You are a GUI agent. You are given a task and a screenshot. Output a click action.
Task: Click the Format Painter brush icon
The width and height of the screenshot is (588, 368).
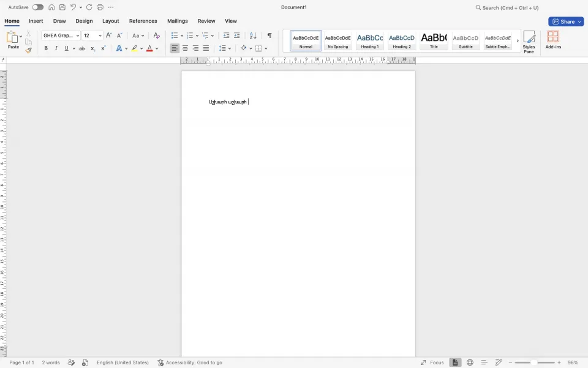[x=29, y=50]
